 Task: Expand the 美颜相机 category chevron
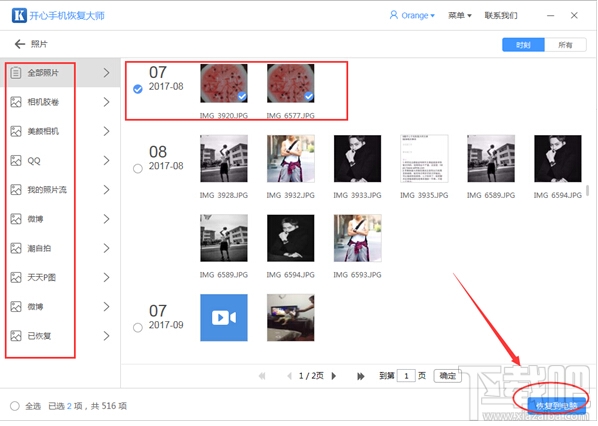click(x=106, y=131)
